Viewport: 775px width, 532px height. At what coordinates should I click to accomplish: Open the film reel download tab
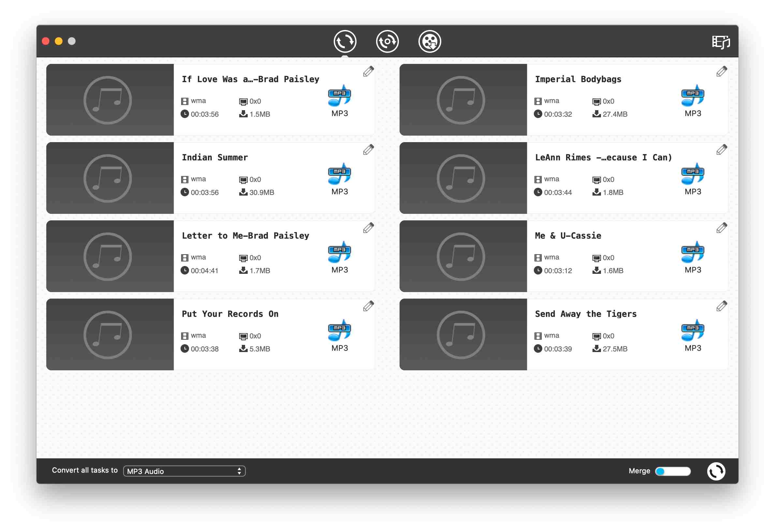tap(430, 41)
